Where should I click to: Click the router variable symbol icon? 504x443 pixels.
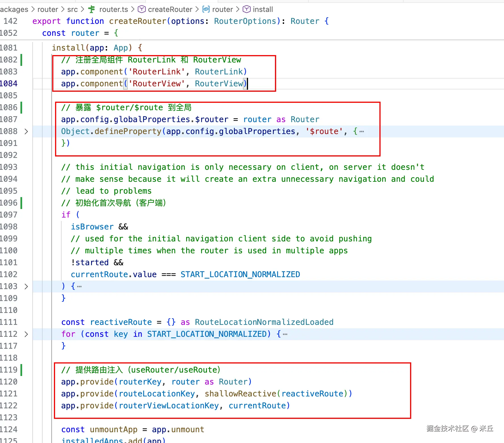click(x=206, y=9)
